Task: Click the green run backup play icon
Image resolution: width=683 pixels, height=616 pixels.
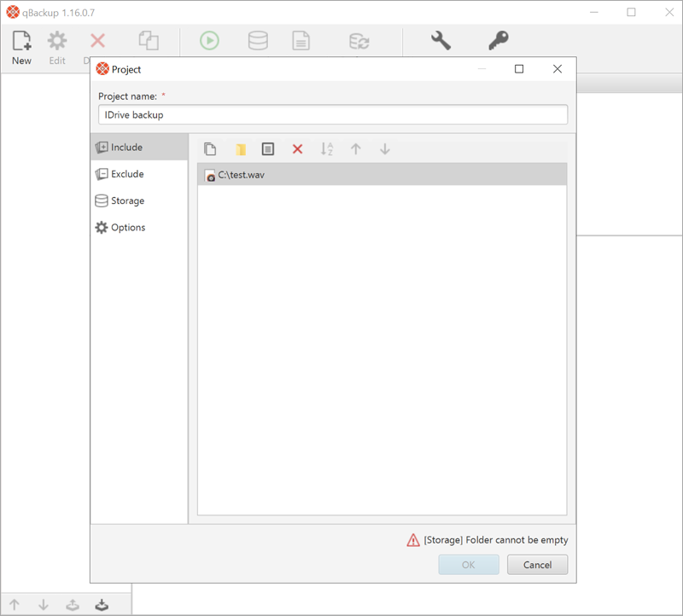Action: click(209, 40)
